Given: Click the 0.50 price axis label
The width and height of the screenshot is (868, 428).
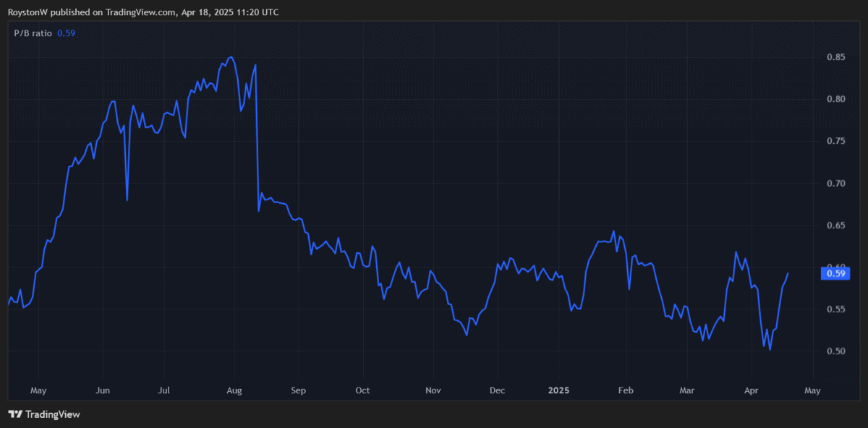Looking at the screenshot, I should pos(836,351).
